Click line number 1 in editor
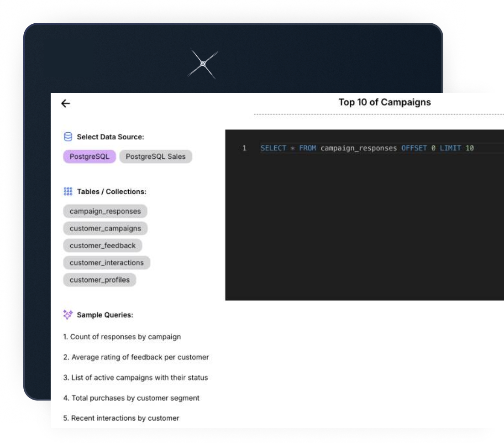 244,148
